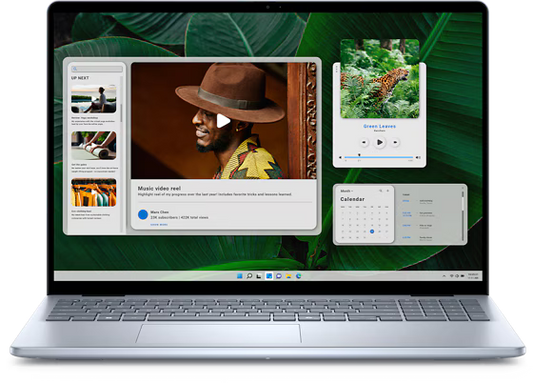Viewport: 533px width, 383px height.
Task: Click the loud speaker icon right of slider
Action: click(x=418, y=157)
